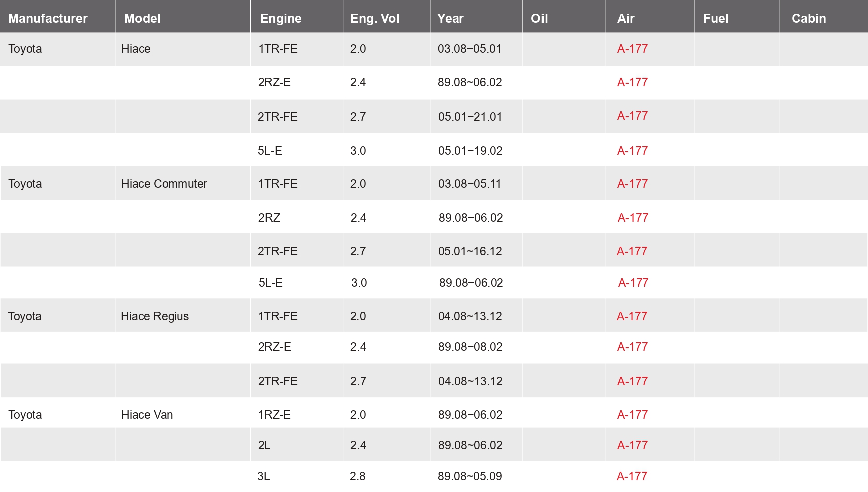This screenshot has width=868, height=492.
Task: Click the 1RZ-E engine cell
Action: (274, 415)
